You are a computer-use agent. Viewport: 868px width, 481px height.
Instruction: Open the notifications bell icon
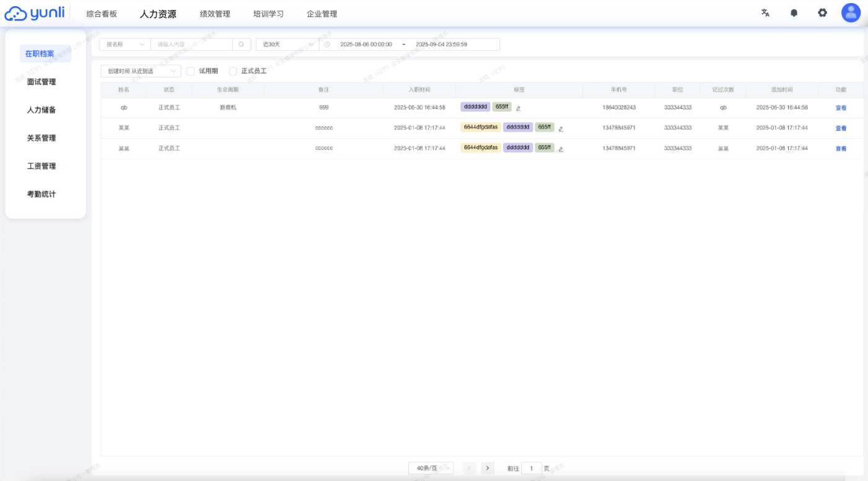[794, 12]
